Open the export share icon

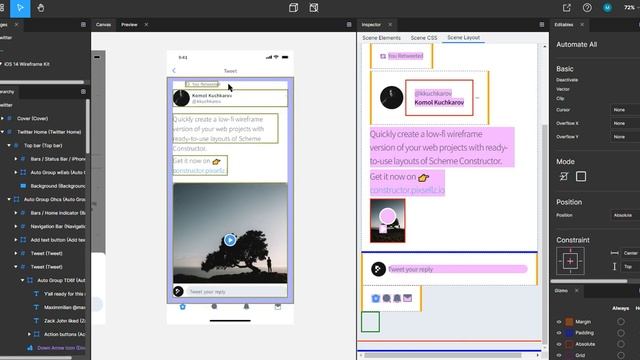567,8
